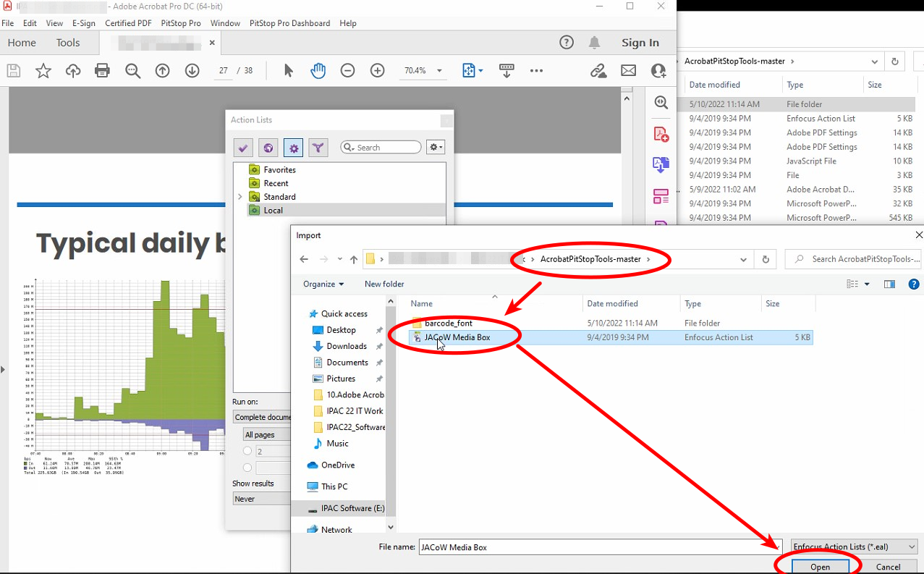Go to next page with down arrow icon
The image size is (924, 574).
pyautogui.click(x=192, y=70)
